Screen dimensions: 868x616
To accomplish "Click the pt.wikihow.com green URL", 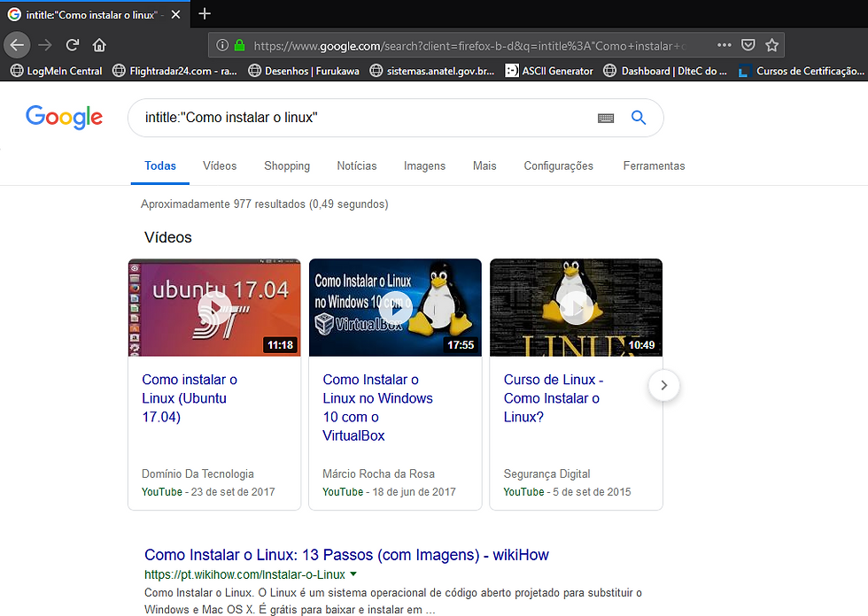I will coord(244,574).
